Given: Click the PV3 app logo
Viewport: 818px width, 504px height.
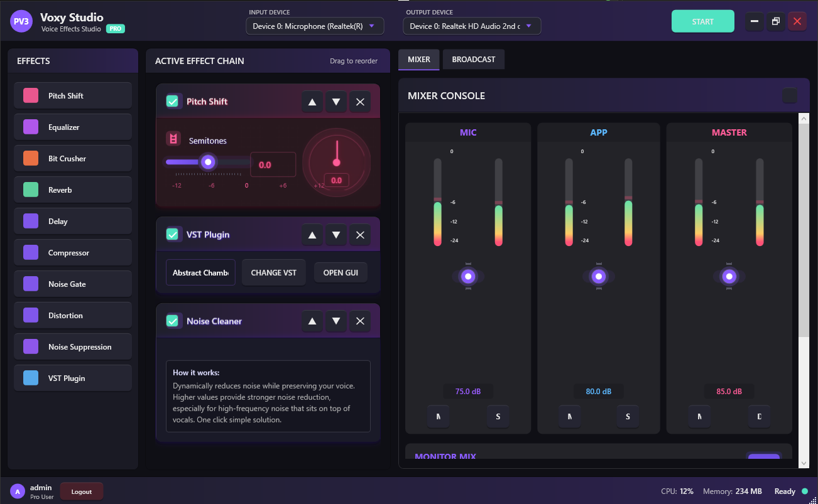Looking at the screenshot, I should tap(21, 21).
